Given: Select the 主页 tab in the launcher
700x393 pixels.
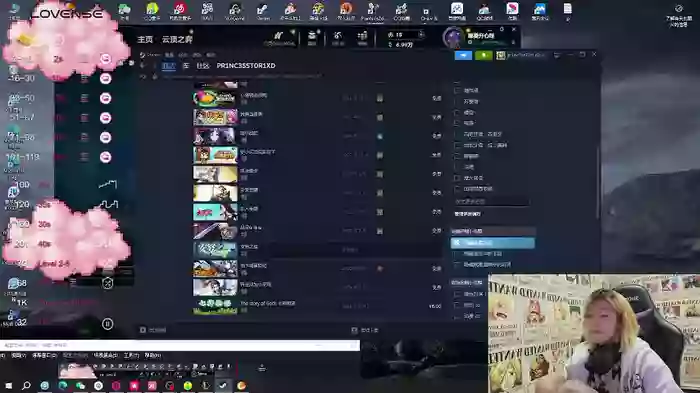Looking at the screenshot, I should 145,39.
